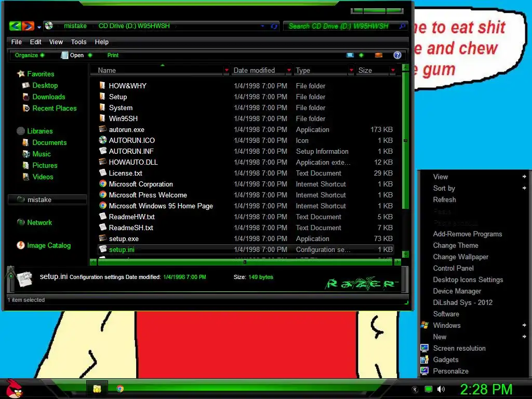The width and height of the screenshot is (532, 399).
Task: Select Microsoft Windows 95 Home Page shortcut
Action: pyautogui.click(x=161, y=206)
